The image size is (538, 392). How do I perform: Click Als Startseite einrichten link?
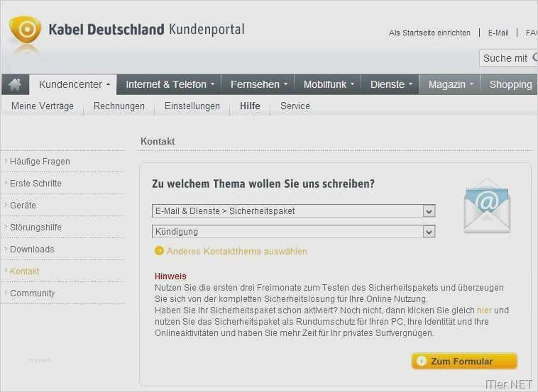(x=429, y=33)
